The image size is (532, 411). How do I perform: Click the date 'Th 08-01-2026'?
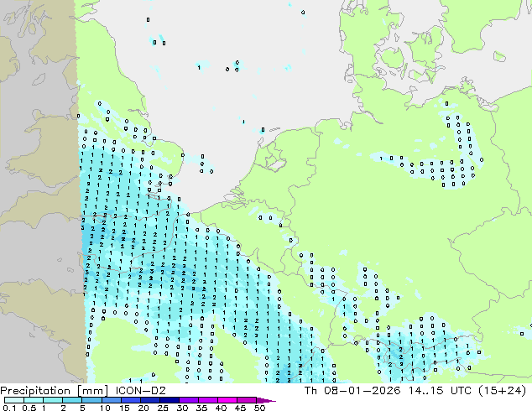(352, 391)
